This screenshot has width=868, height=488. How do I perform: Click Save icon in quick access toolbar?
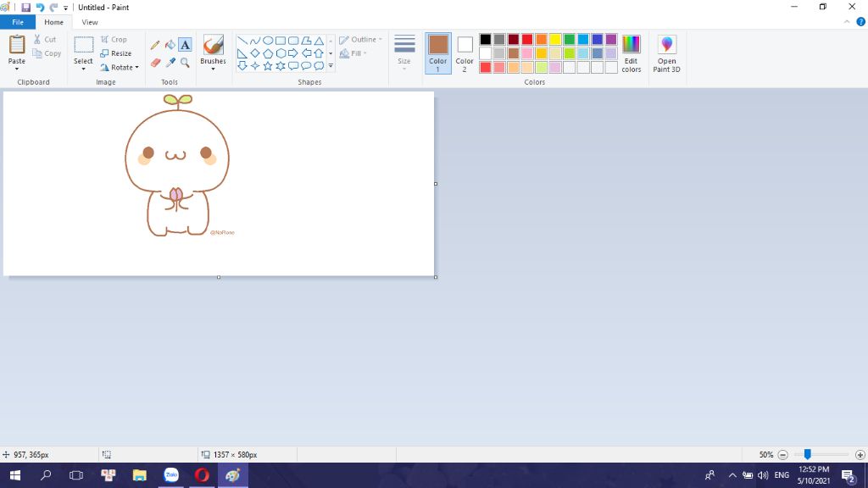(25, 7)
